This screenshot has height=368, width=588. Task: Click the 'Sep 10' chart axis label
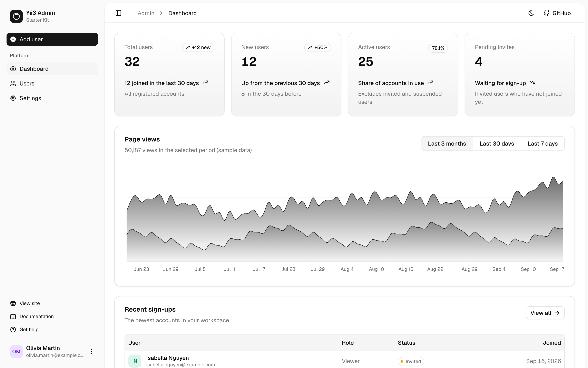[528, 269]
